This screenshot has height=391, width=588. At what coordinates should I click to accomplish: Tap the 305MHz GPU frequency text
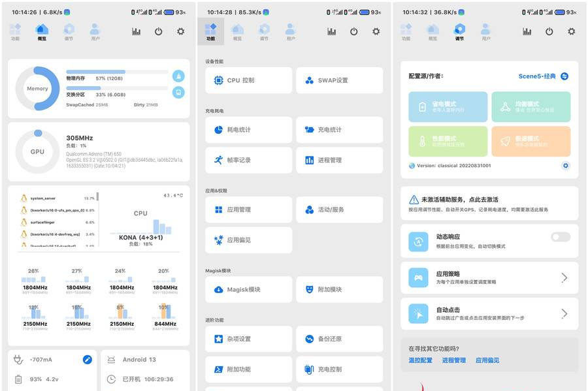coord(80,138)
